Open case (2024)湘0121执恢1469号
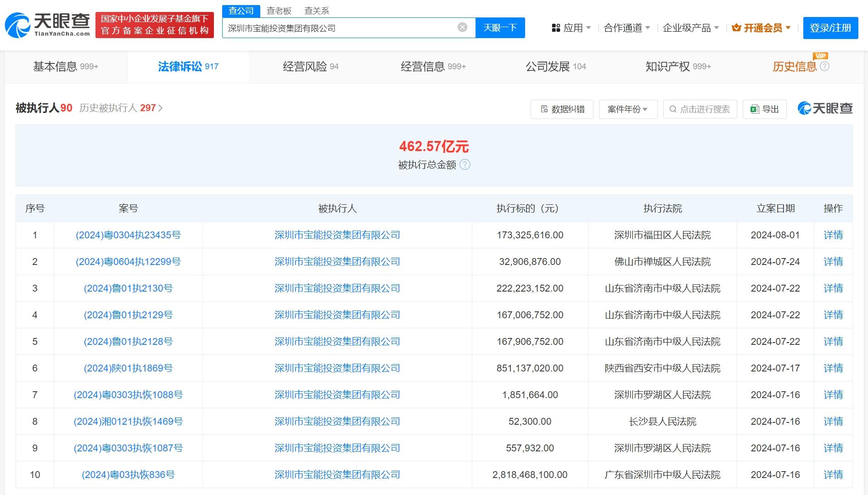Screen dimensions: 868x495 coord(128,422)
